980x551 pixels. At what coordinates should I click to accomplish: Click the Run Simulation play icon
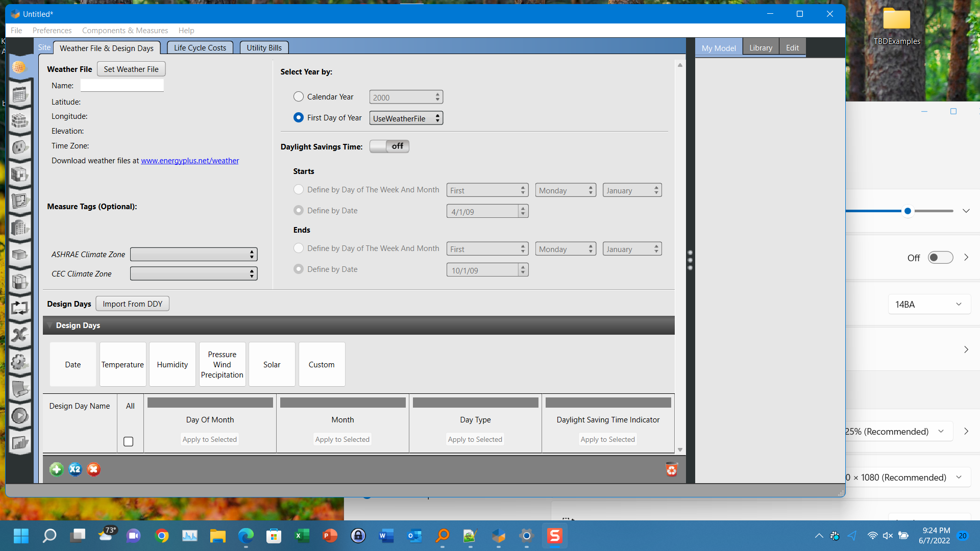(x=20, y=416)
